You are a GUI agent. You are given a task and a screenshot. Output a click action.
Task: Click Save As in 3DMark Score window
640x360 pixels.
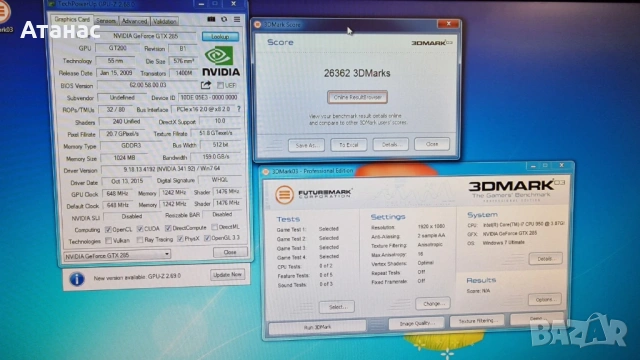click(306, 145)
